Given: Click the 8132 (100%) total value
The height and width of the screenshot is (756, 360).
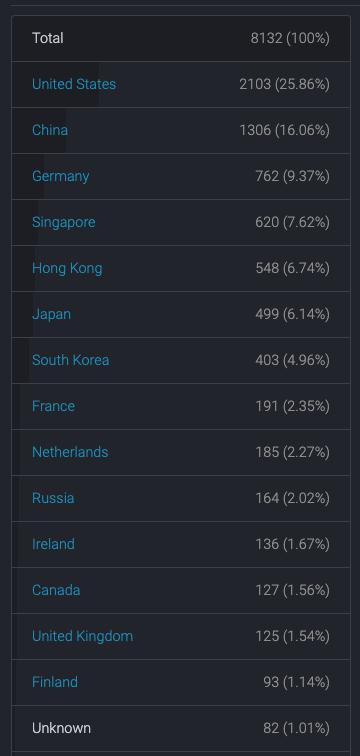Looking at the screenshot, I should point(290,39).
